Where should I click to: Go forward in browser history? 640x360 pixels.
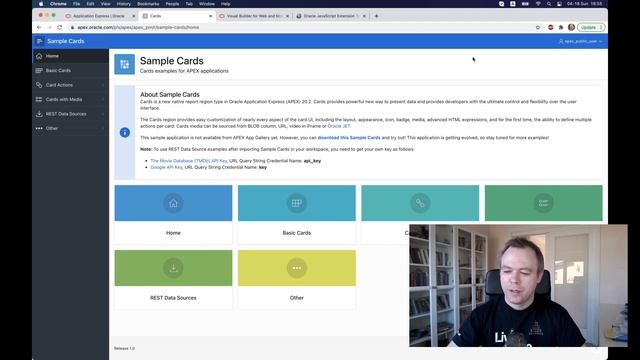(49, 27)
